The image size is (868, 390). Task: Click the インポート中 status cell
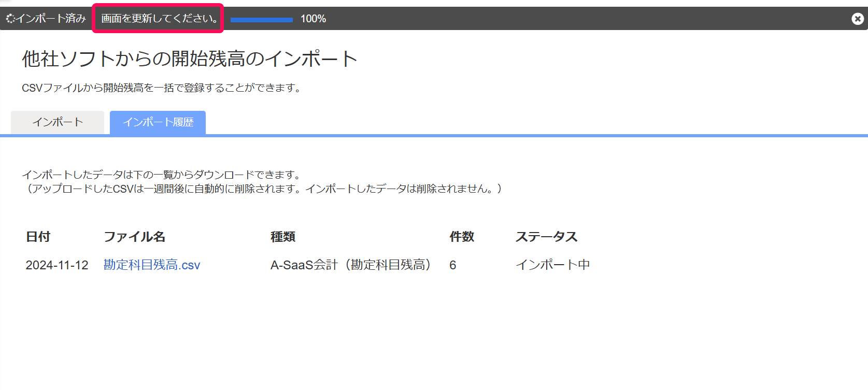point(553,265)
